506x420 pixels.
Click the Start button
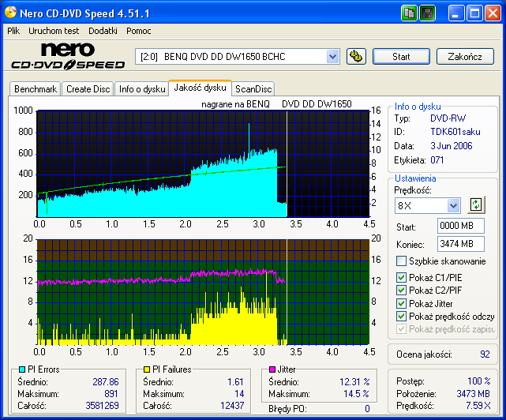401,57
